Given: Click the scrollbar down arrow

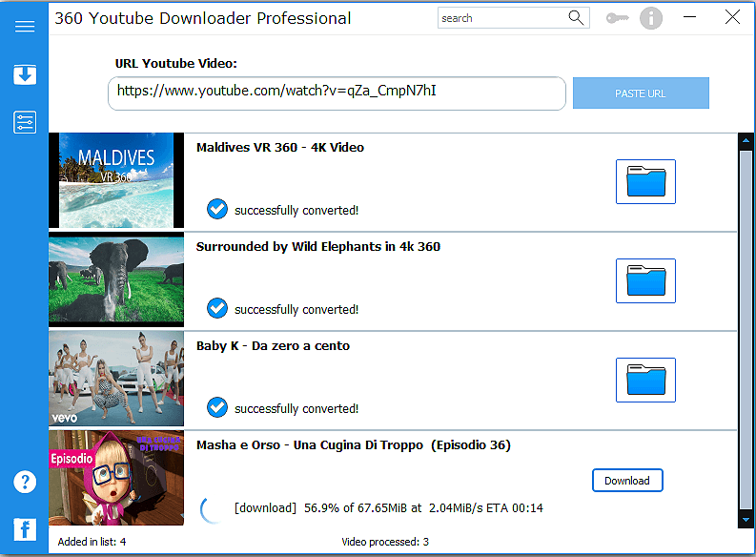Looking at the screenshot, I should point(746,520).
